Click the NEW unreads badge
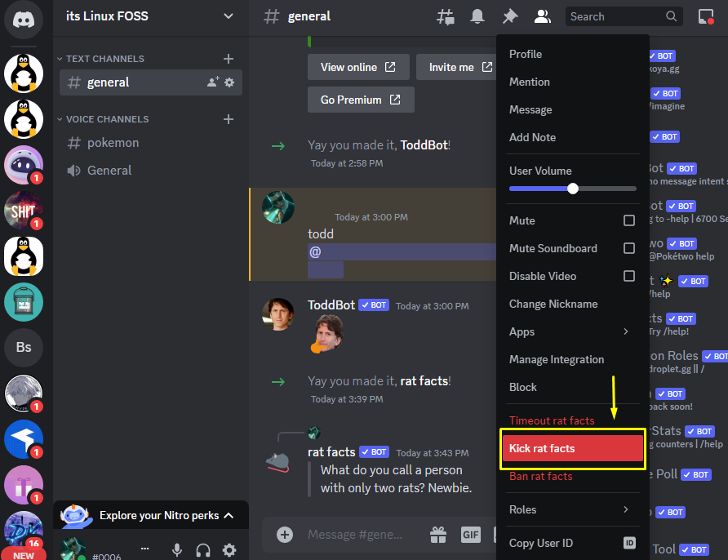The width and height of the screenshot is (728, 560). (23, 555)
